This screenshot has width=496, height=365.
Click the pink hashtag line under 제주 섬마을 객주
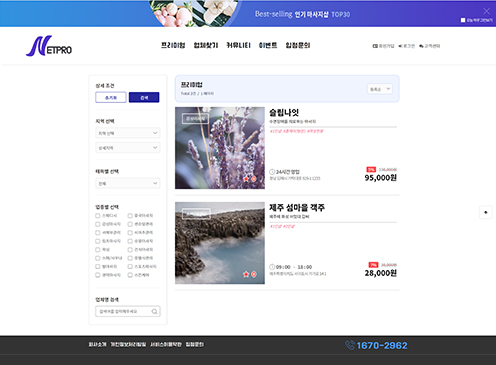coord(282,227)
